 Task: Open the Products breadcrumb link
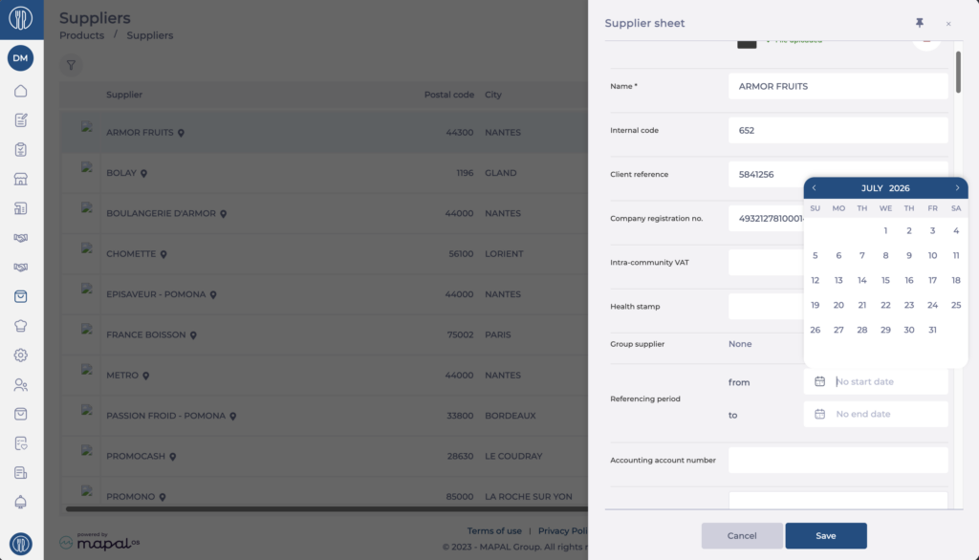pyautogui.click(x=82, y=35)
